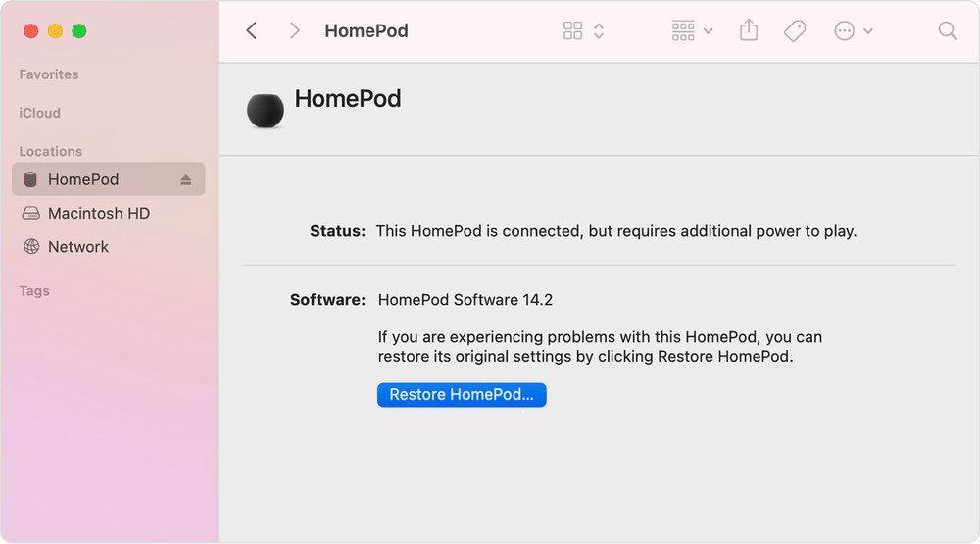The height and width of the screenshot is (544, 980).
Task: Expand the More actions ellipsis menu
Action: coord(854,31)
